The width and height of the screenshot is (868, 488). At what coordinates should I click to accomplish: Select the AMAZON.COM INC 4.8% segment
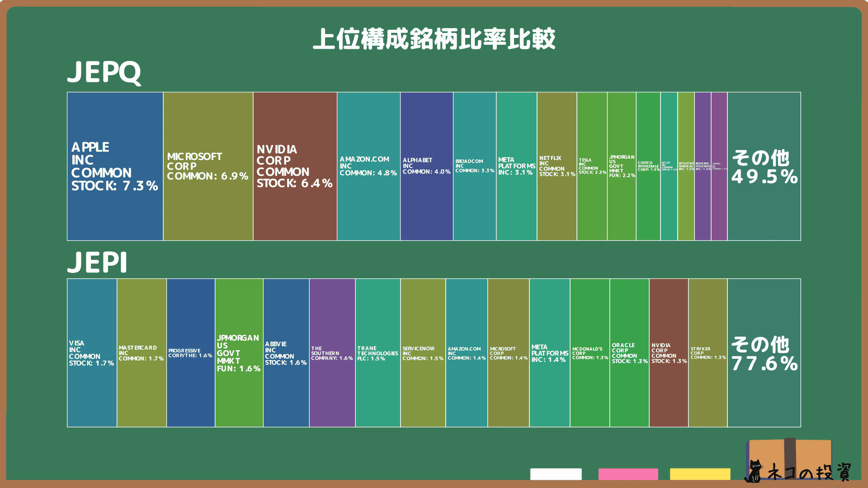(368, 165)
